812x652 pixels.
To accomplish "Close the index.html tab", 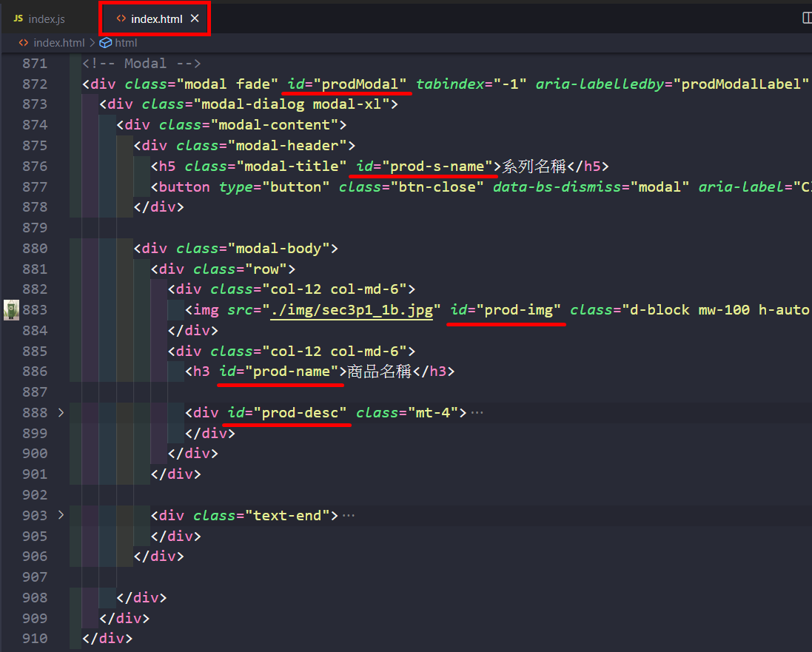I will [x=195, y=19].
